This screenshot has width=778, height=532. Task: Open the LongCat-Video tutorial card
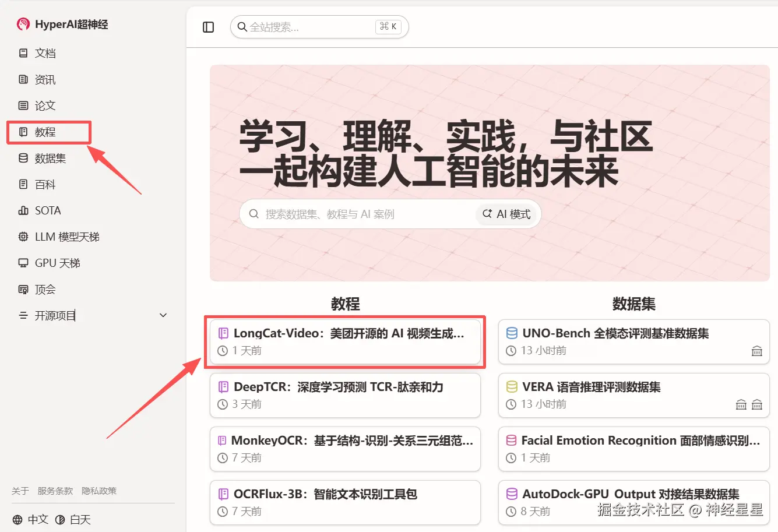point(345,341)
